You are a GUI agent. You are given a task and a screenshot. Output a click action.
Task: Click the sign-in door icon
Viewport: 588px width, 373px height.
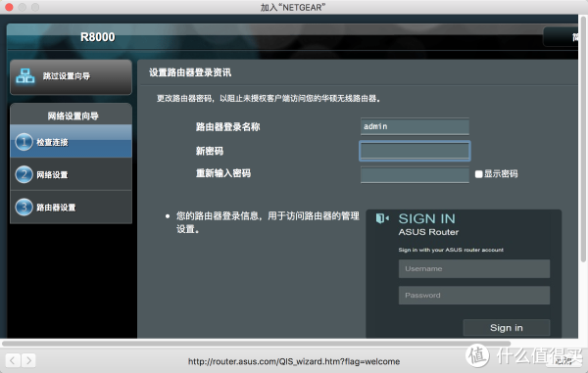(382, 218)
